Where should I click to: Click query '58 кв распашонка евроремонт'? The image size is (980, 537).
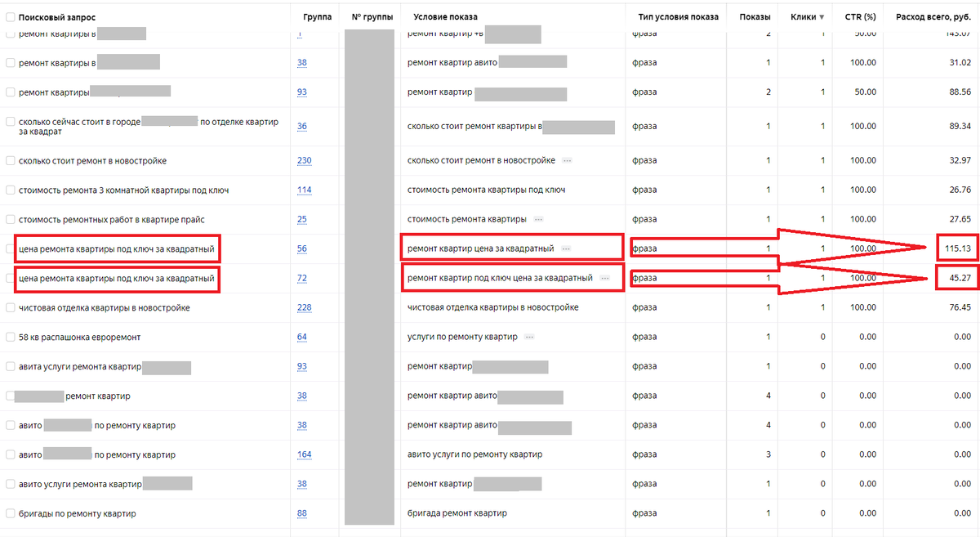[x=81, y=338]
